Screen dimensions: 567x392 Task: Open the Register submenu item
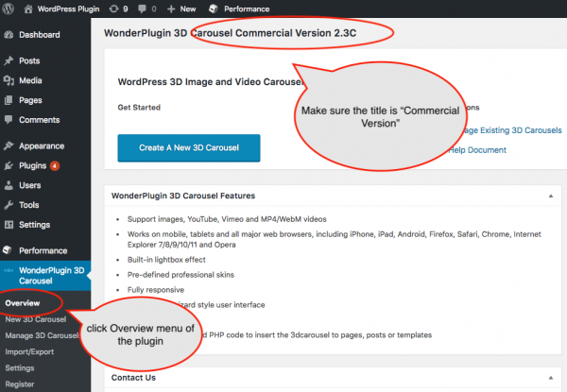coord(21,383)
